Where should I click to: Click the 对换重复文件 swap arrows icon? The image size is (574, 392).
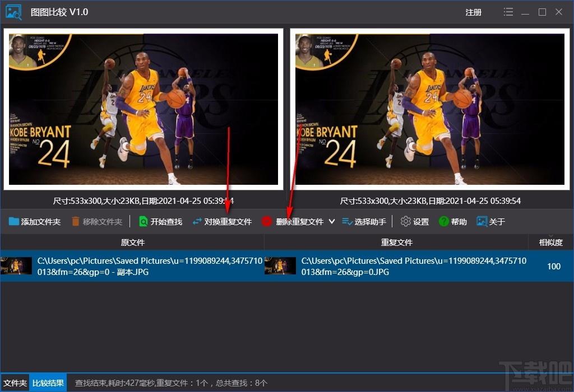tap(197, 221)
